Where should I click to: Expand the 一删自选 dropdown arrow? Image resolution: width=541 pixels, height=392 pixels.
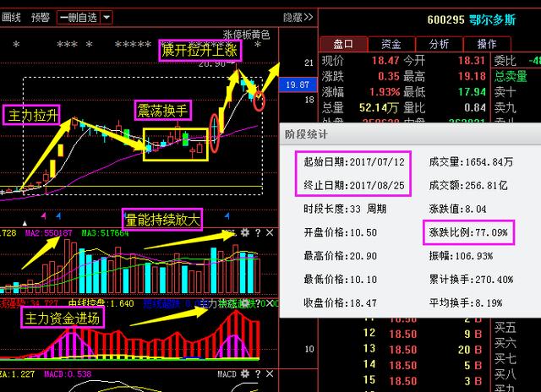click(105, 17)
